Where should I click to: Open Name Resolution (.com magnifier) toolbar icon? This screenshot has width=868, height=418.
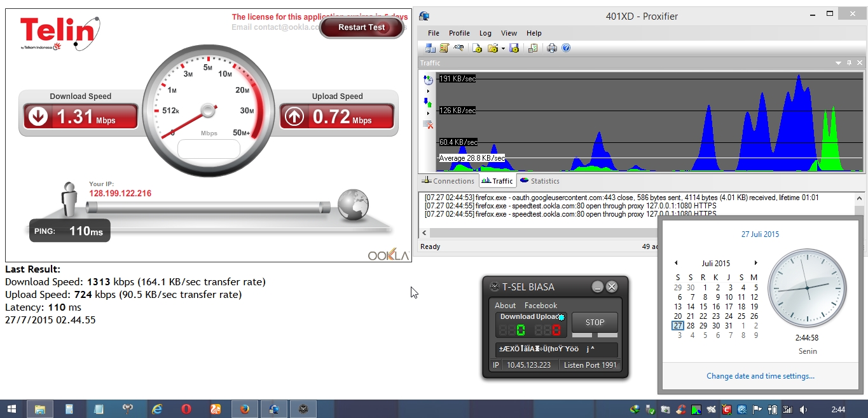458,48
